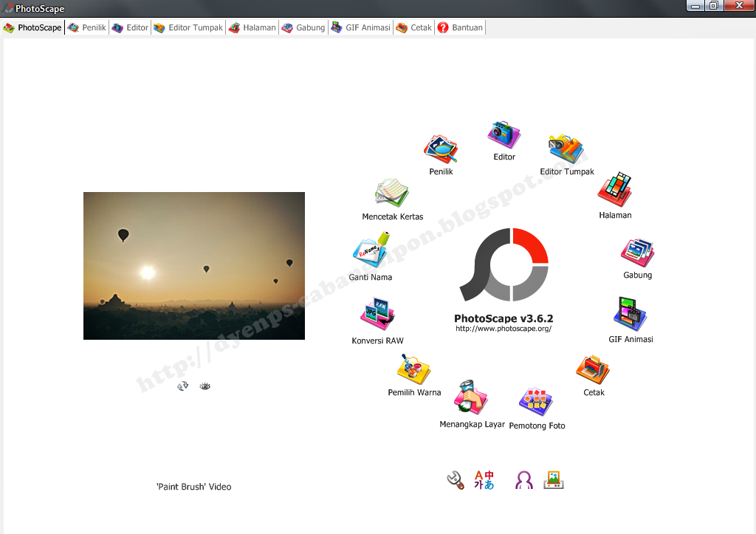This screenshot has height=534, width=756.
Task: Change language with the A中가あ icon
Action: 484,480
